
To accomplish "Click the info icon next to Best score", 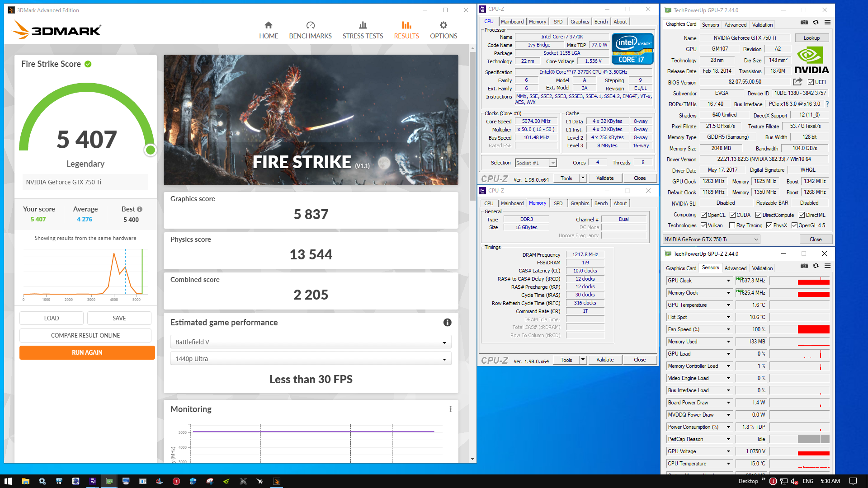I will [140, 209].
